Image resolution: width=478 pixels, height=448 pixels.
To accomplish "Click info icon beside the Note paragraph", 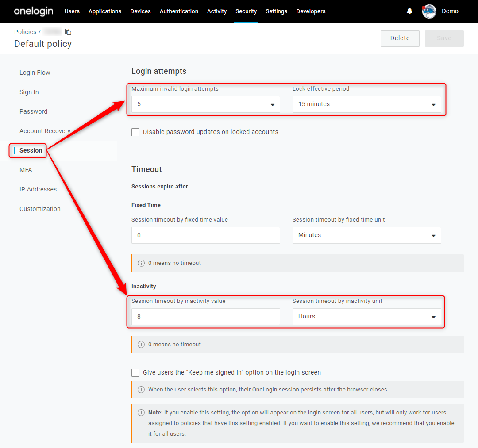I will point(141,413).
